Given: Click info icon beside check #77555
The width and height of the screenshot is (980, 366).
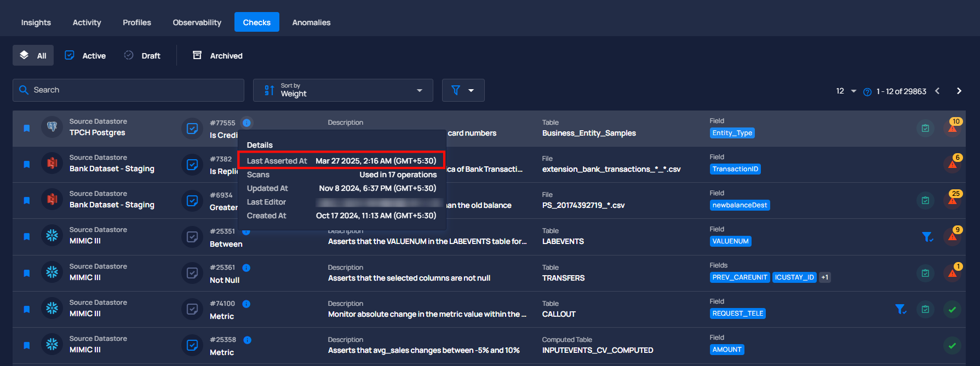Looking at the screenshot, I should (247, 123).
